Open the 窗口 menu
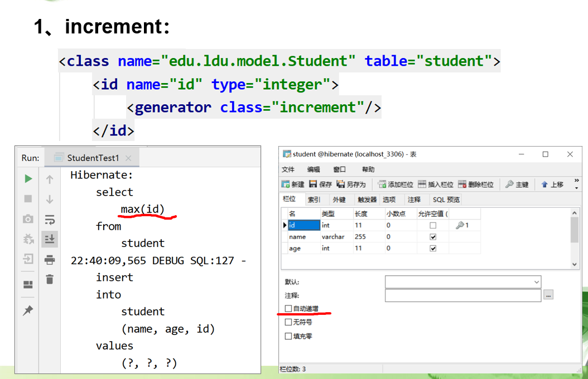588x379 pixels. (x=339, y=169)
